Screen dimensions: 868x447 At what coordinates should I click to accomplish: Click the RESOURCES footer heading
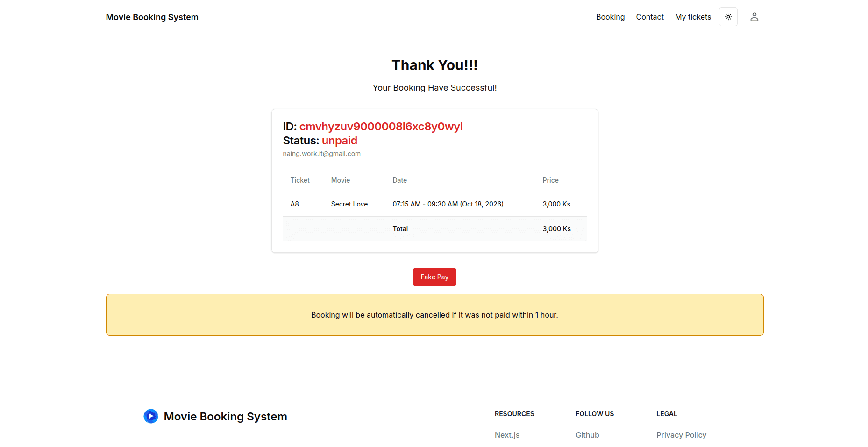pos(514,414)
